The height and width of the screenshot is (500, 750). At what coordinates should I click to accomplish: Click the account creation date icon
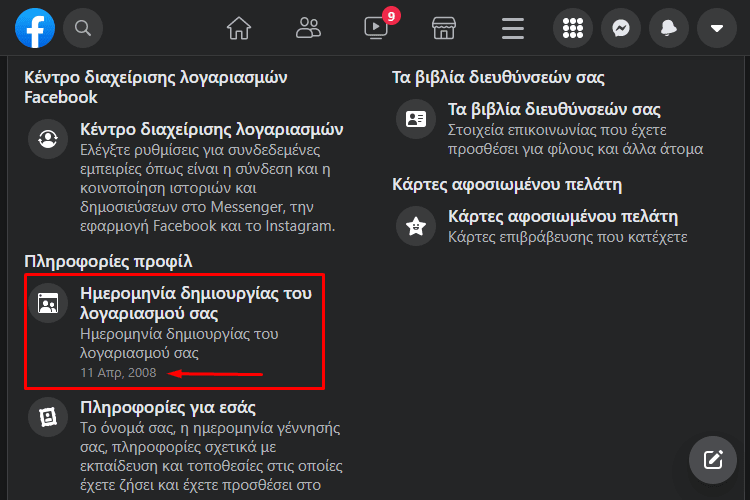[x=48, y=303]
